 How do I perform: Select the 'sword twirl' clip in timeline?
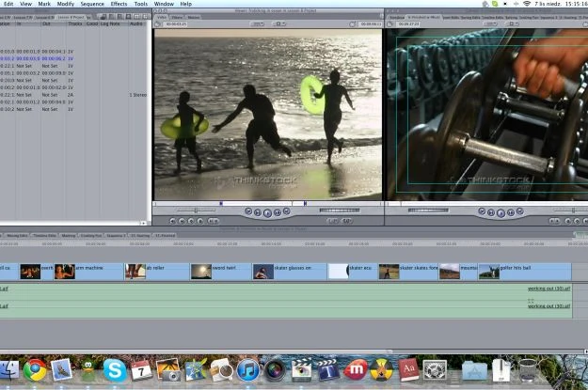coord(220,272)
